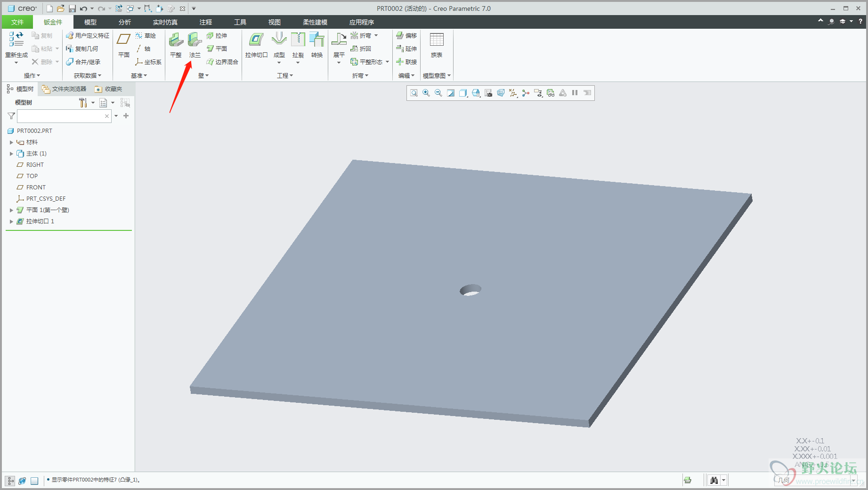Toggle Spin Center display icon
The width and height of the screenshot is (868, 490).
[x=526, y=93]
